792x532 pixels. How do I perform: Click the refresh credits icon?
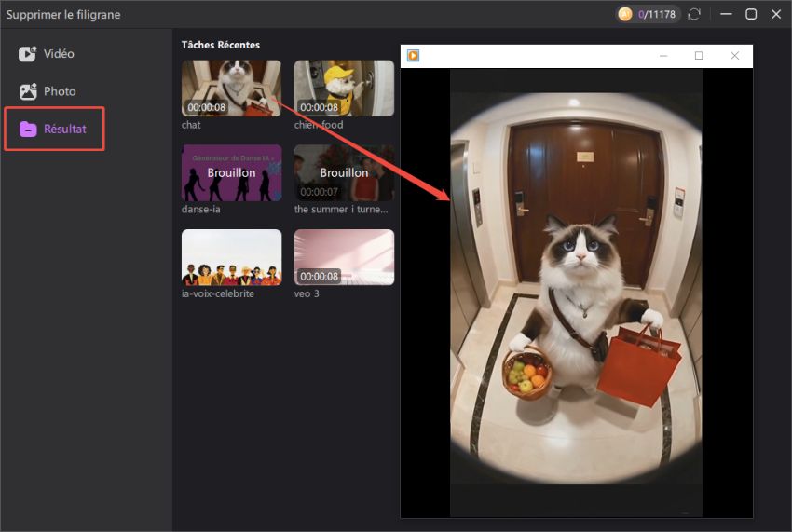click(694, 14)
